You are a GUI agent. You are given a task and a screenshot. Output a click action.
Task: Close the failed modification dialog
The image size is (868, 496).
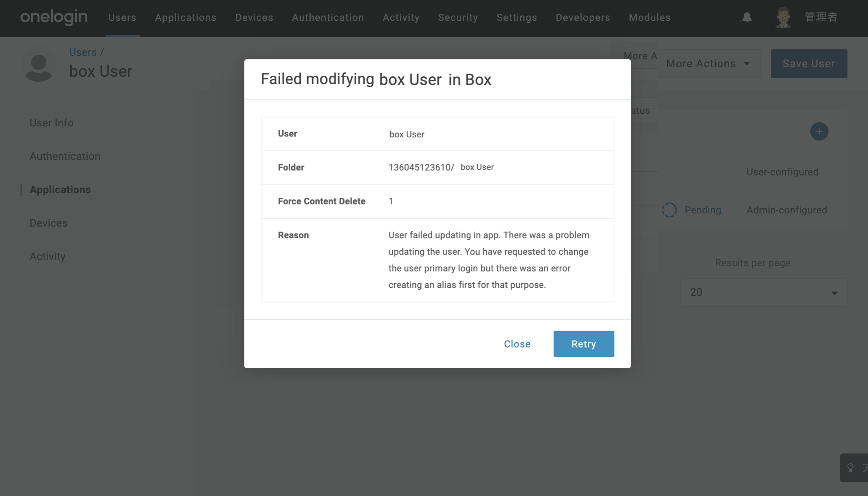click(517, 344)
